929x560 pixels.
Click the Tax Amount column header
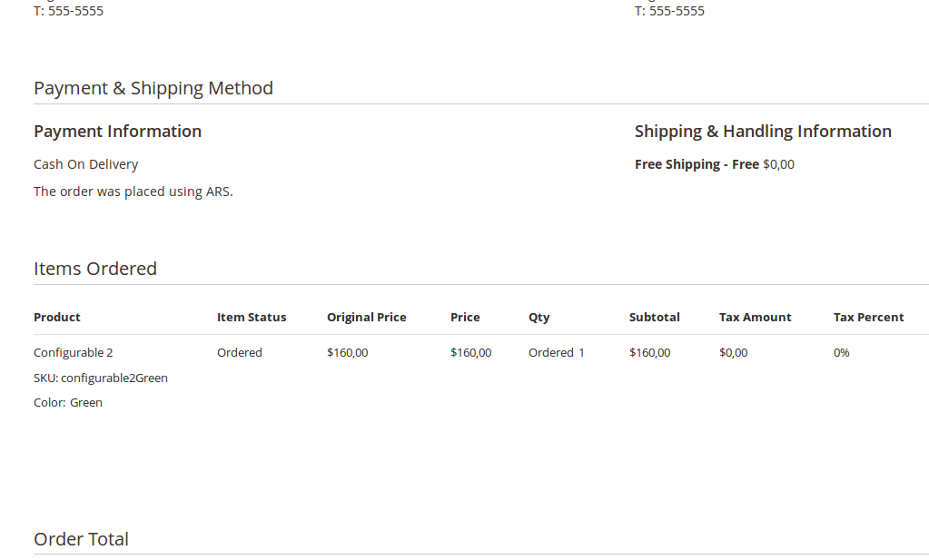[x=755, y=317]
